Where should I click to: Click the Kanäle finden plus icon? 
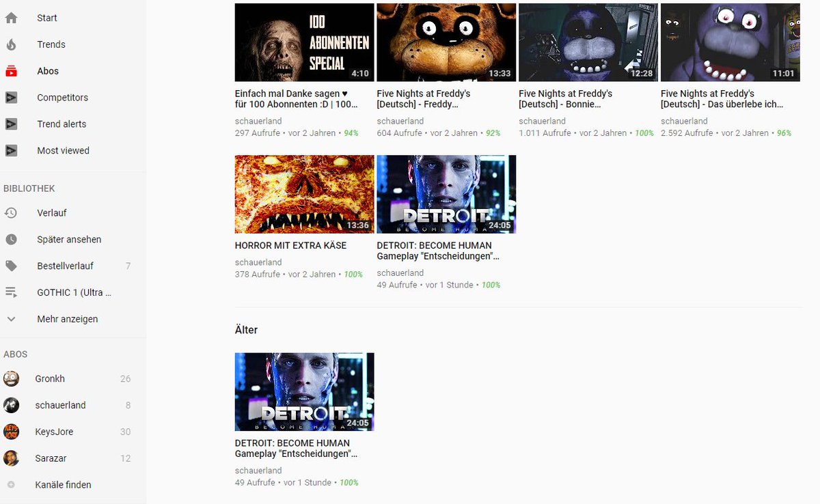click(11, 485)
